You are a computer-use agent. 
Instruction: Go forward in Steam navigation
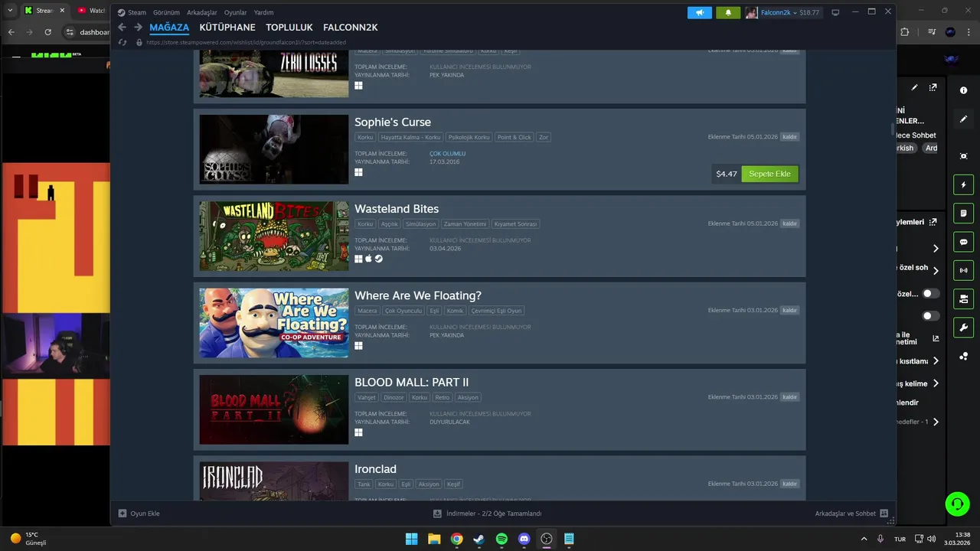138,27
